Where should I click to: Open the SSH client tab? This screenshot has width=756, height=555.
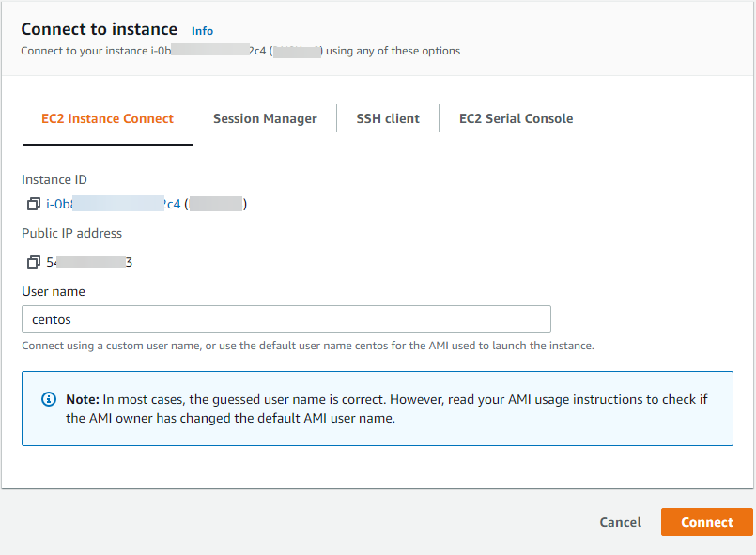[x=388, y=118]
